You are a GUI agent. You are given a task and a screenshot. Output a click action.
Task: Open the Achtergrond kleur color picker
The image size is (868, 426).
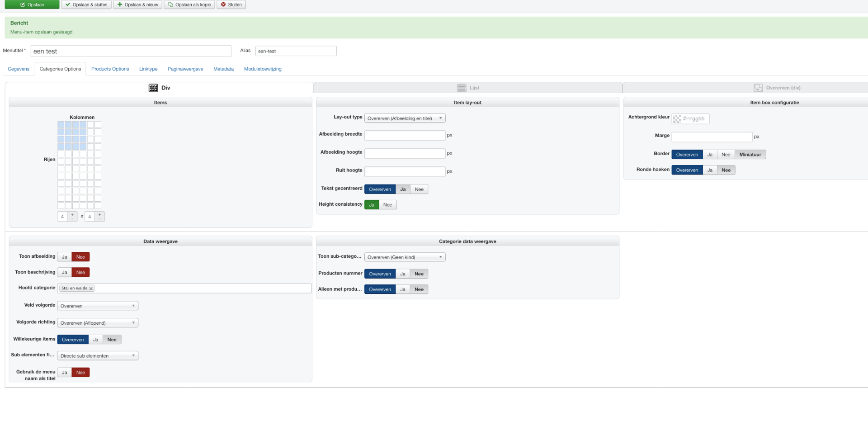coord(677,119)
